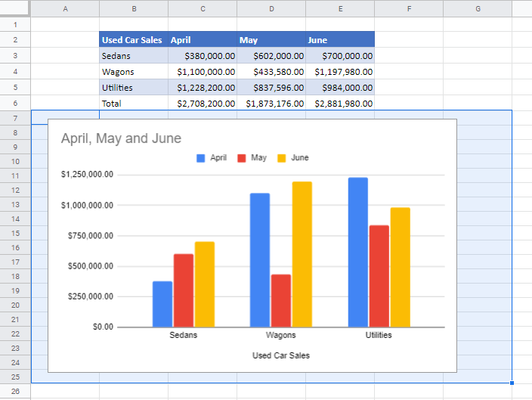Click the red May bar for Wagons
Image resolution: width=532 pixels, height=400 pixels.
281,300
